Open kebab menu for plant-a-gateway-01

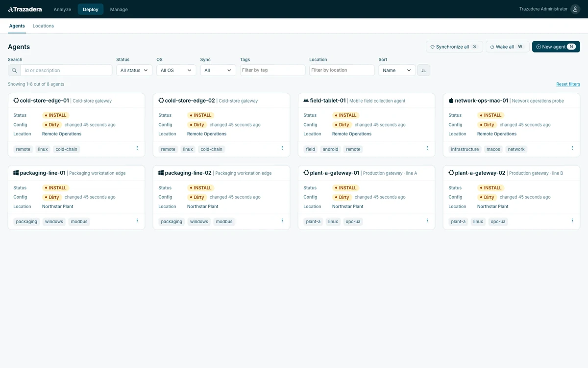point(427,220)
